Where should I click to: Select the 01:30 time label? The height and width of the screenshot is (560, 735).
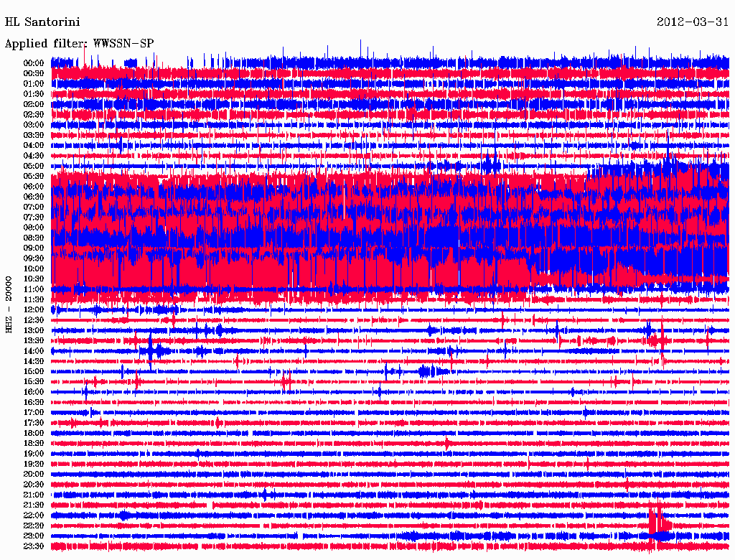[x=34, y=94]
